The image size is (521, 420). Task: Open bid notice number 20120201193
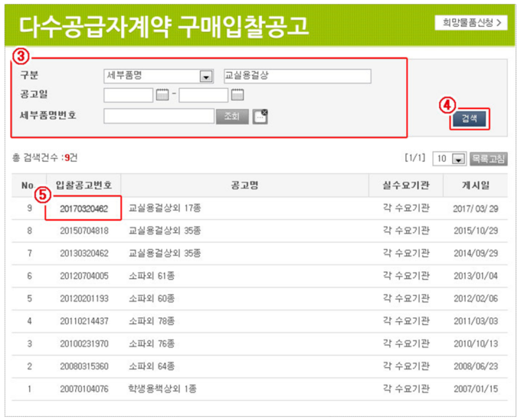[84, 298]
